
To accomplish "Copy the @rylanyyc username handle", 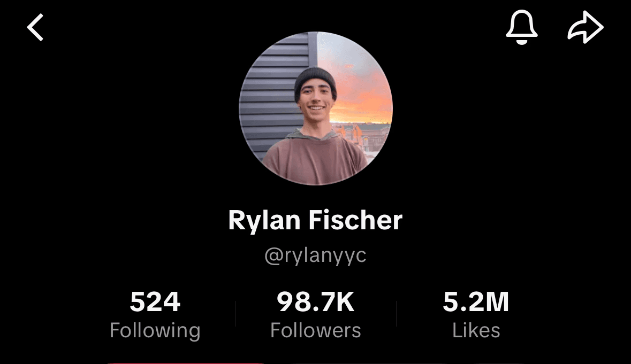I will (316, 255).
